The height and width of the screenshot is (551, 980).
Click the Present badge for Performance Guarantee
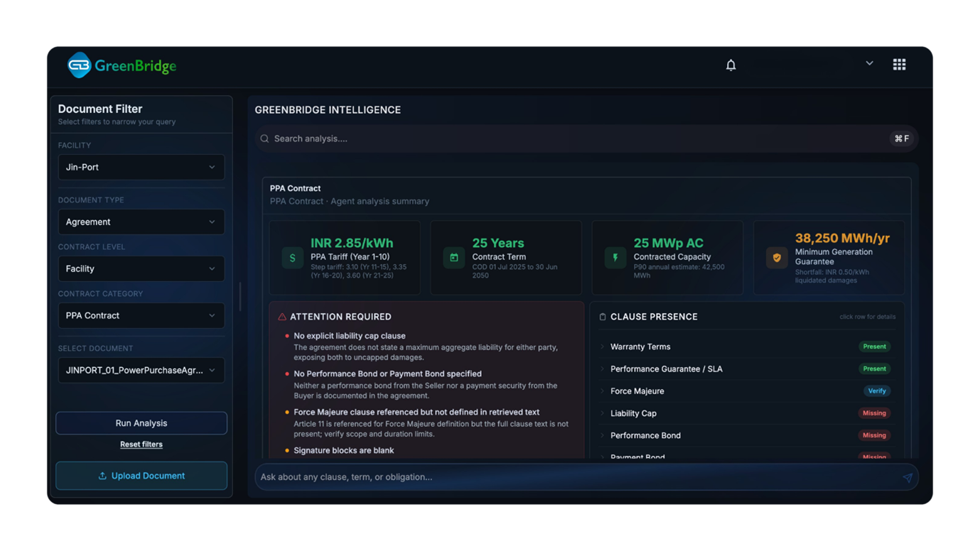[x=874, y=369]
